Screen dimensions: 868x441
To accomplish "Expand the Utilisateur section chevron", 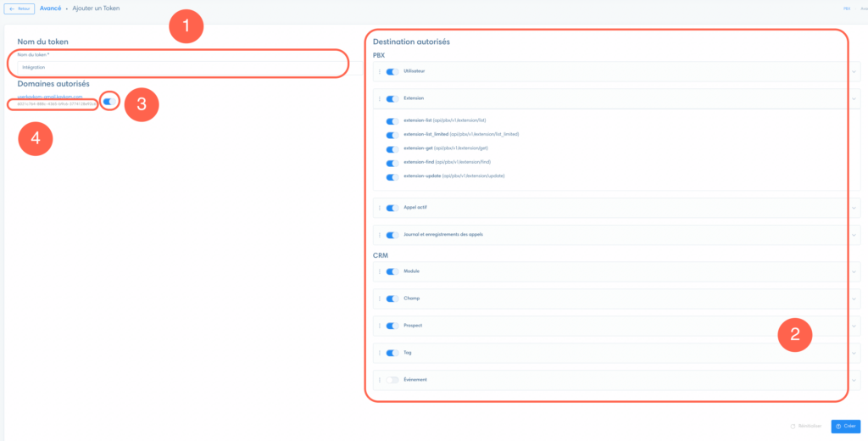I will click(853, 72).
